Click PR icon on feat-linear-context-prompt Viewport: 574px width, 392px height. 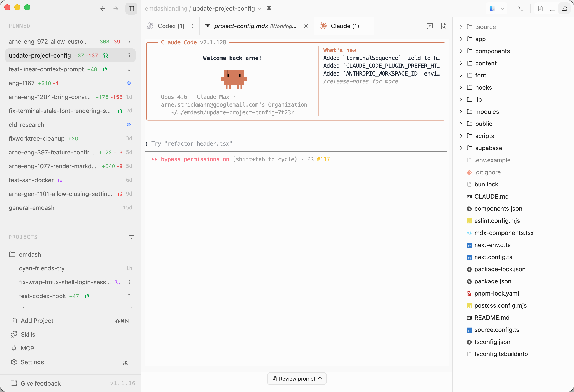105,69
